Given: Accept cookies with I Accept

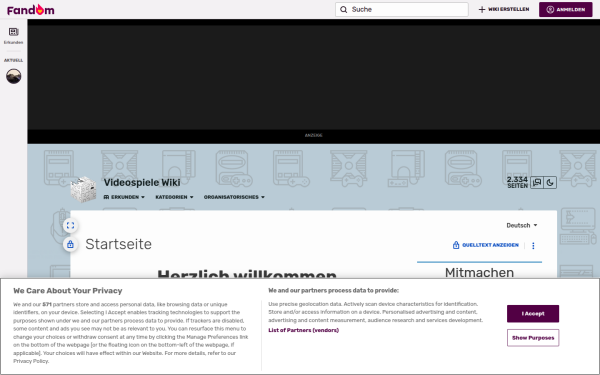Looking at the screenshot, I should 533,314.
